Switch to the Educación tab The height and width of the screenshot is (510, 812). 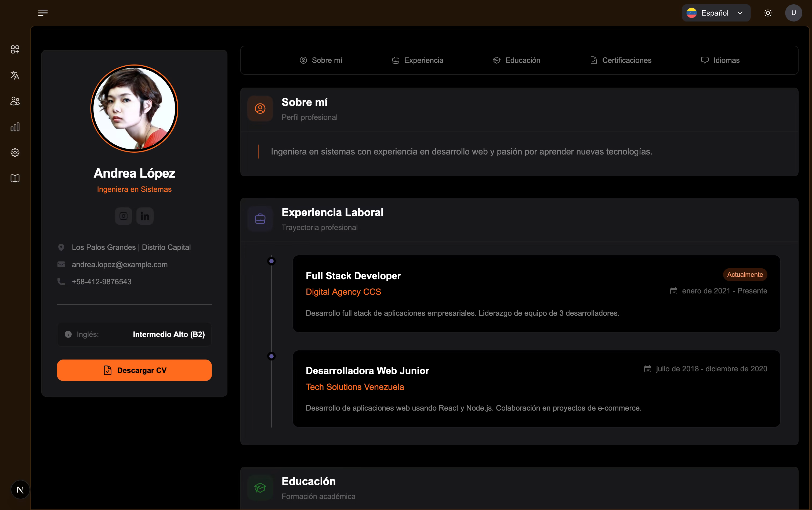516,60
